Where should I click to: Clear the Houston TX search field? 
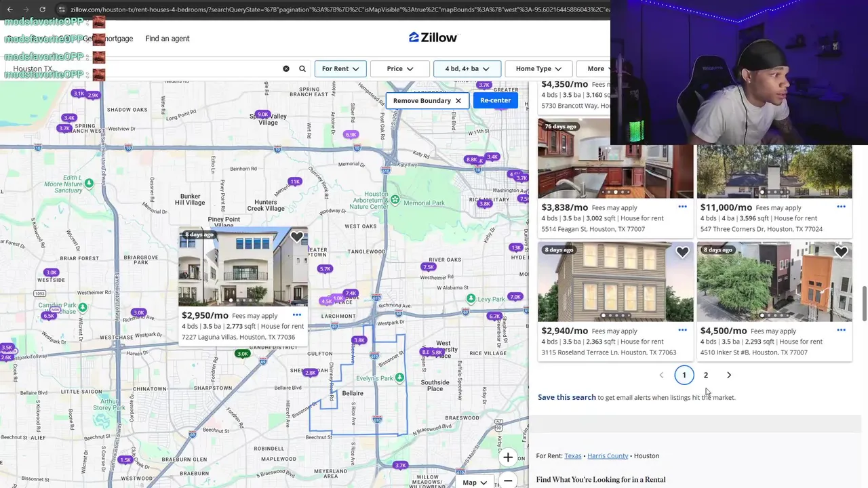click(x=286, y=68)
